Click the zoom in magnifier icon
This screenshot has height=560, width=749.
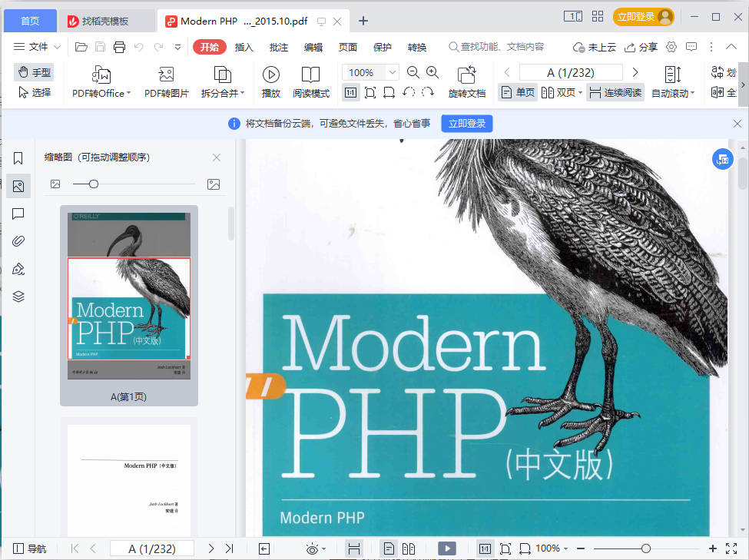pos(432,72)
